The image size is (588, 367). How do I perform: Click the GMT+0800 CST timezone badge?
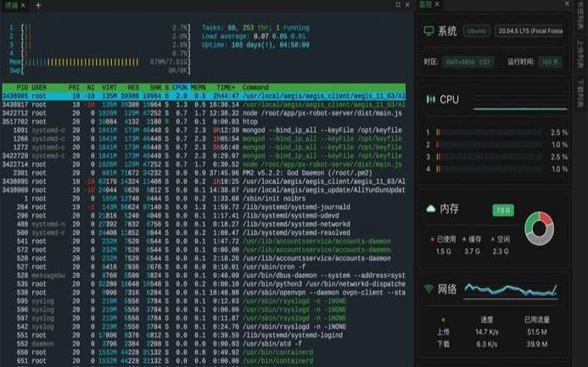tap(468, 62)
